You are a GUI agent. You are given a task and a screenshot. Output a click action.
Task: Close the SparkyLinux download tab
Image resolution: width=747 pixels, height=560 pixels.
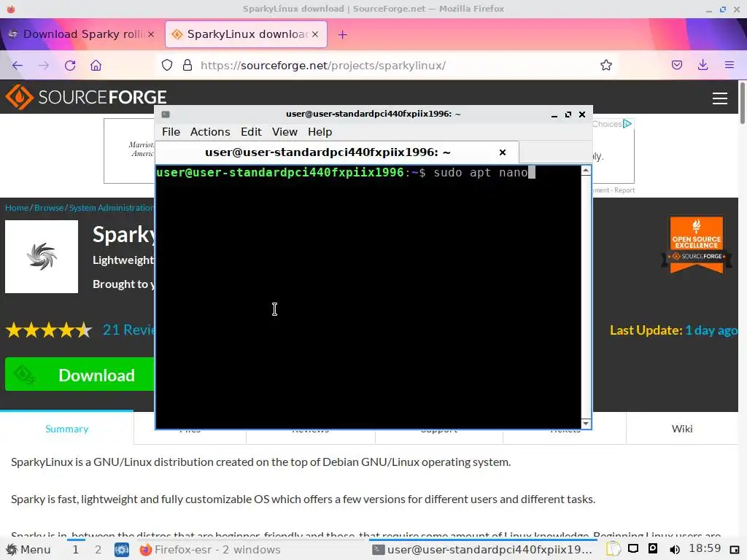(x=315, y=34)
